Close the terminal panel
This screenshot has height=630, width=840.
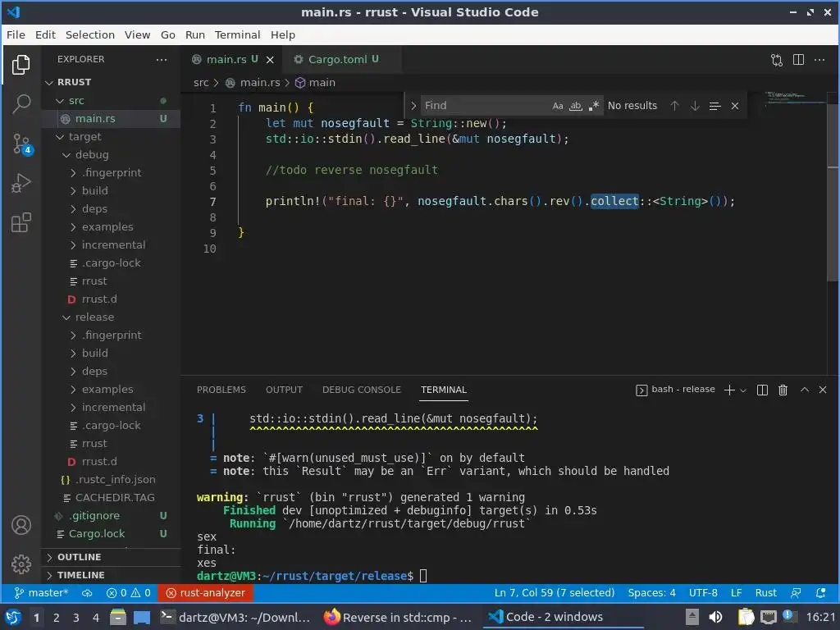823,390
